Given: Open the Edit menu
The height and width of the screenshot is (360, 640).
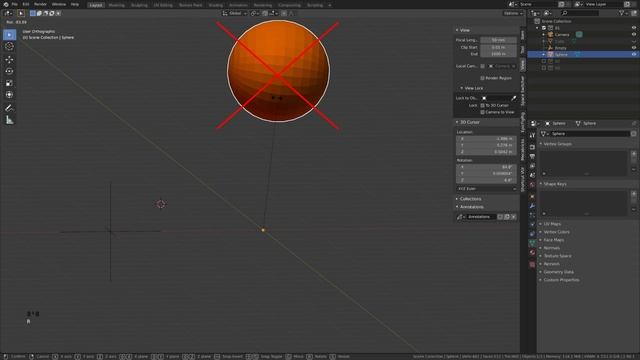Looking at the screenshot, I should tap(26, 4).
